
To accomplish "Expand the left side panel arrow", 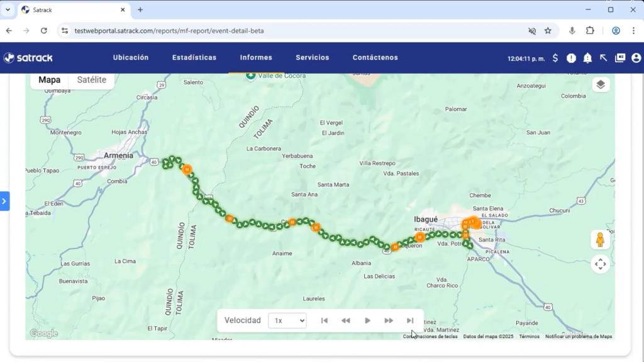I will pos(4,201).
